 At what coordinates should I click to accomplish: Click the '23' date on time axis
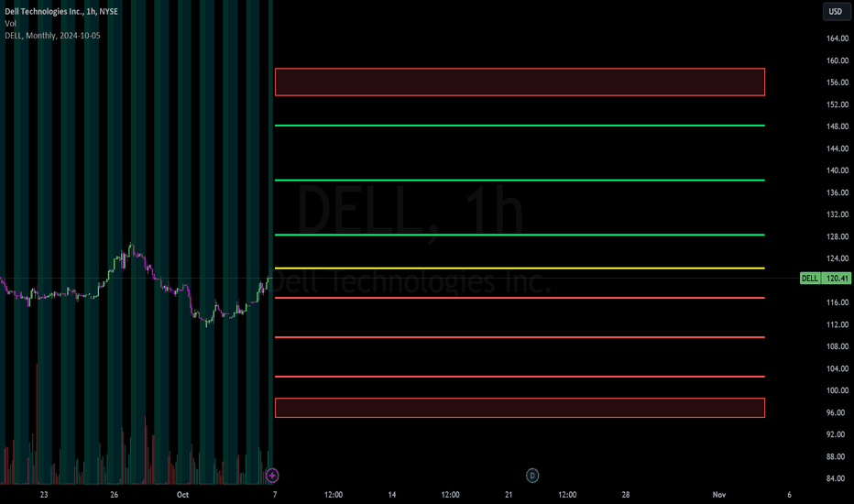(x=44, y=495)
